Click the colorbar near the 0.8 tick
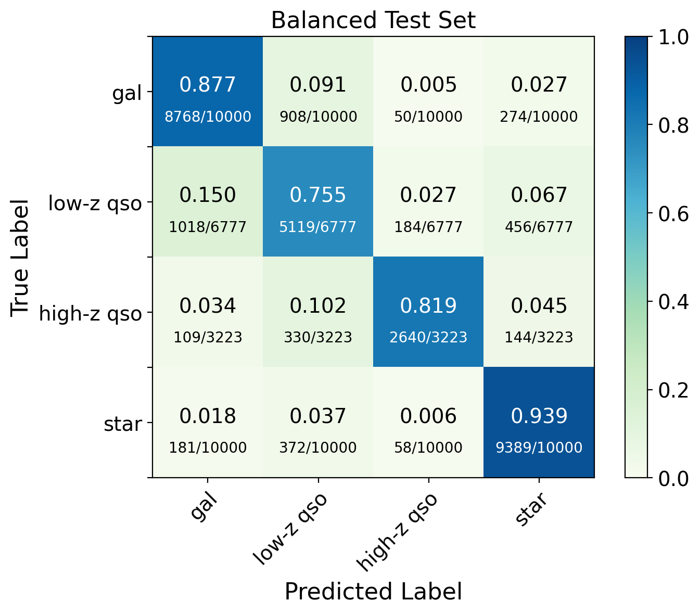This screenshot has height=614, width=700. 636,125
